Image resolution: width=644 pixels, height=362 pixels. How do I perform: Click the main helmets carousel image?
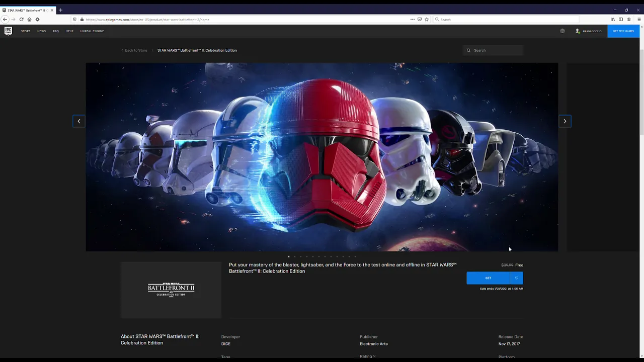pos(322,157)
